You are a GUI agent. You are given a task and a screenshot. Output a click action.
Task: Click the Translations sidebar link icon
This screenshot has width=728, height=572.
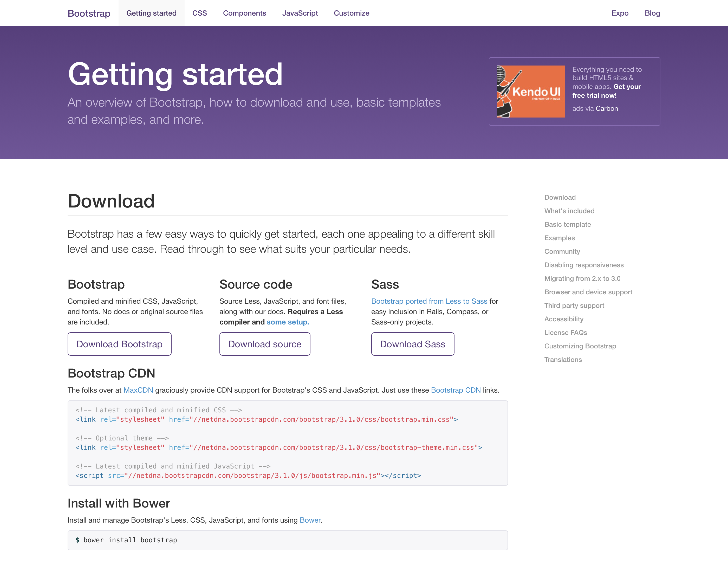pos(563,359)
